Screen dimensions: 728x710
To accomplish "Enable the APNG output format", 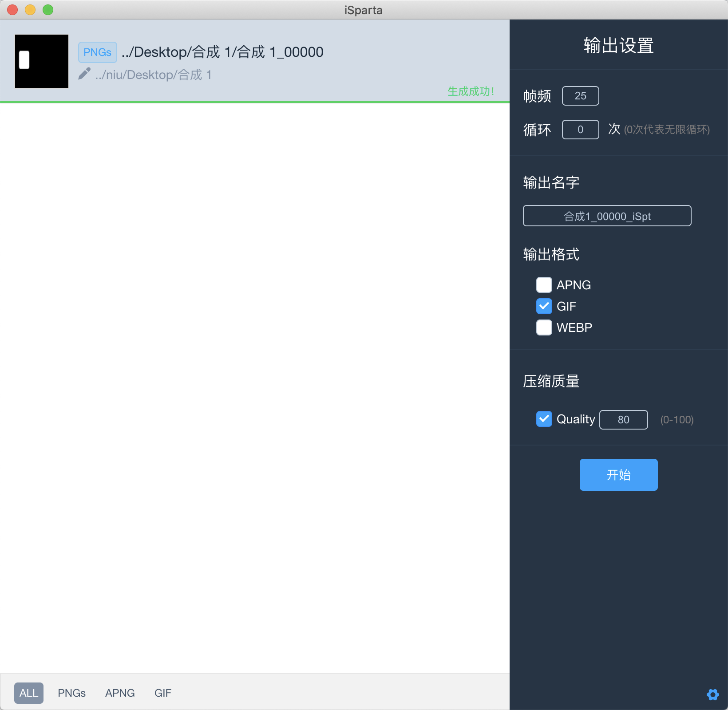I will [x=544, y=285].
